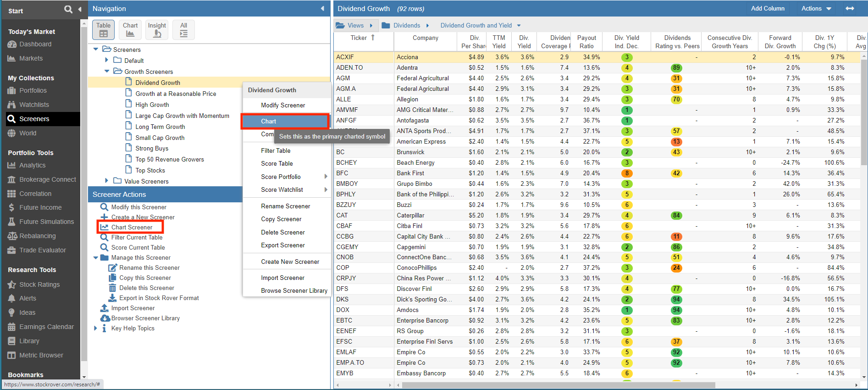Choose Chart in the context menu
The width and height of the screenshot is (868, 390).
285,121
